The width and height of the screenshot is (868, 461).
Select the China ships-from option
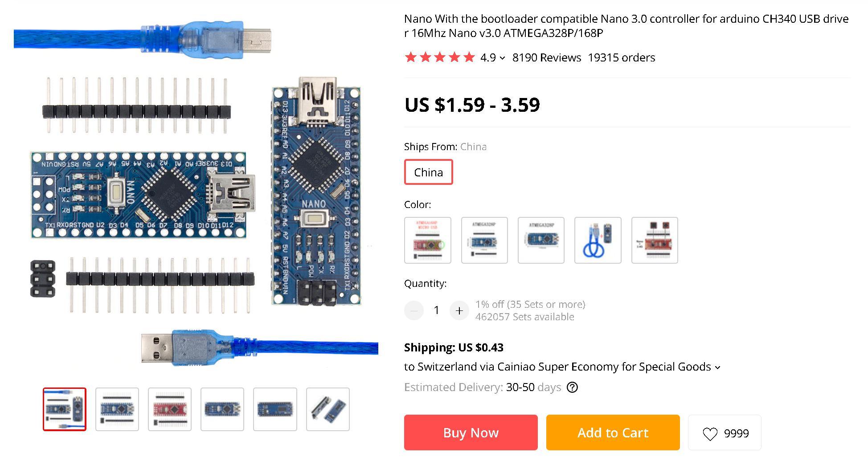tap(428, 172)
